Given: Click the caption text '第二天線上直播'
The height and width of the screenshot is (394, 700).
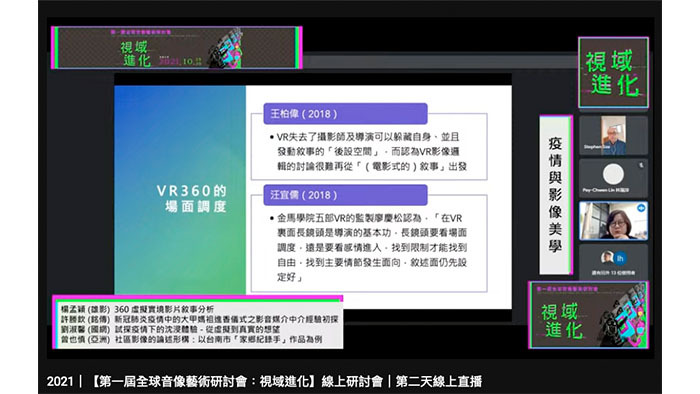Looking at the screenshot, I should click(x=439, y=381).
